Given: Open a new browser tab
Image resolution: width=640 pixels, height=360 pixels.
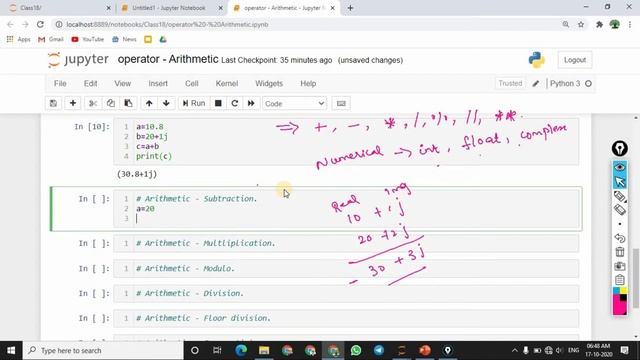Looking at the screenshot, I should point(350,8).
